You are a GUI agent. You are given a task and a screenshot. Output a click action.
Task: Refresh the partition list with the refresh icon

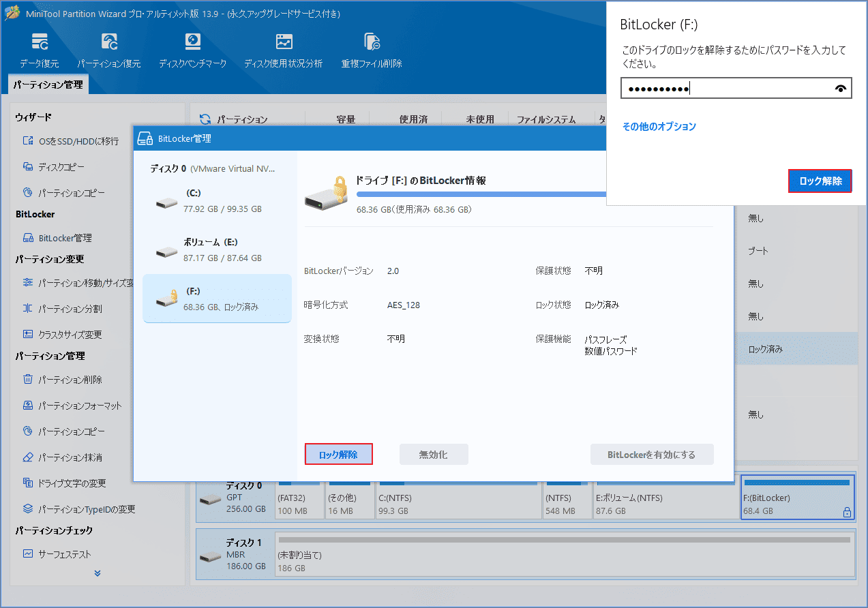click(x=204, y=119)
